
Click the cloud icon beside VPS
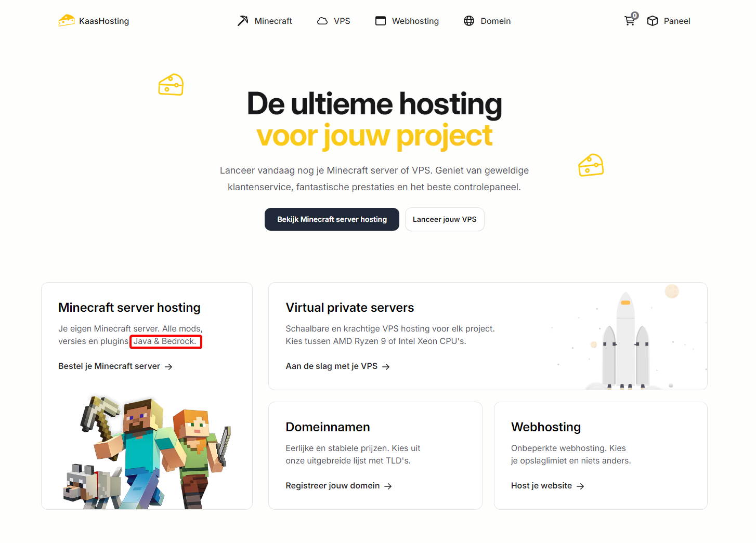322,21
